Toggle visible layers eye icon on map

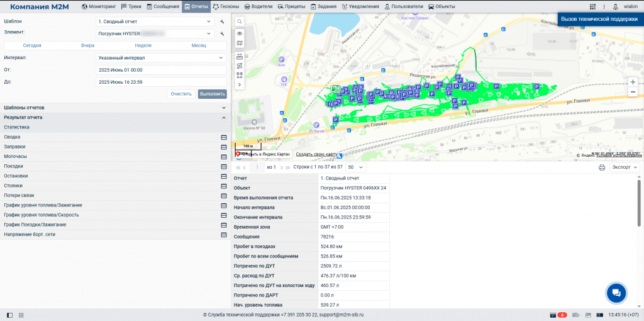click(x=240, y=34)
